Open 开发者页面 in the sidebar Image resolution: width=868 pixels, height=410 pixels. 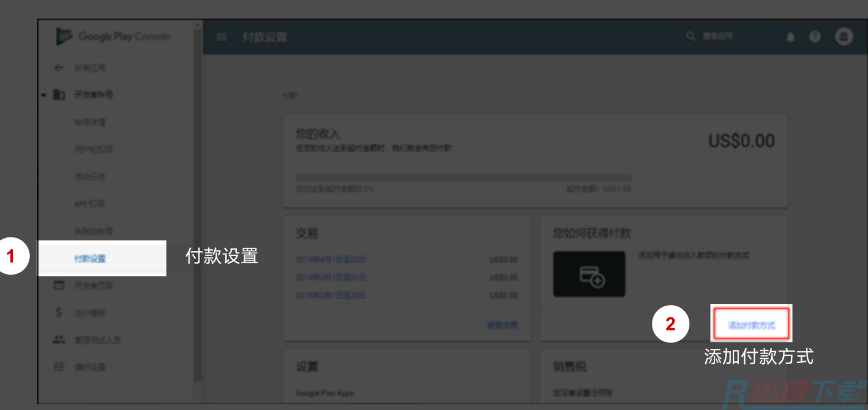pyautogui.click(x=93, y=286)
